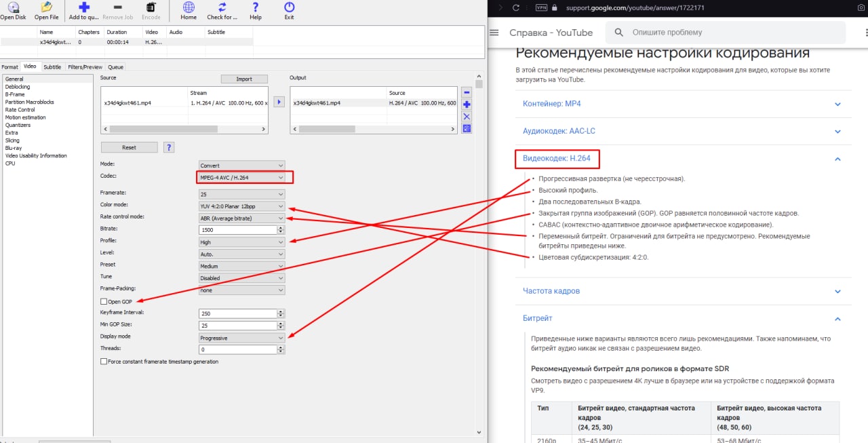Viewport: 868px width, 443px height.
Task: Collapse the Видеокодек: H.264 section
Action: 683,159
